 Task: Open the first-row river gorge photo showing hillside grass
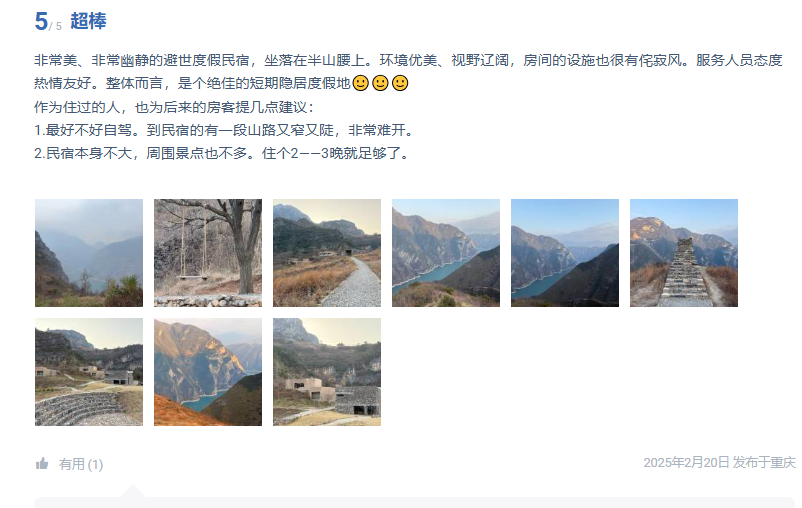[x=446, y=253]
